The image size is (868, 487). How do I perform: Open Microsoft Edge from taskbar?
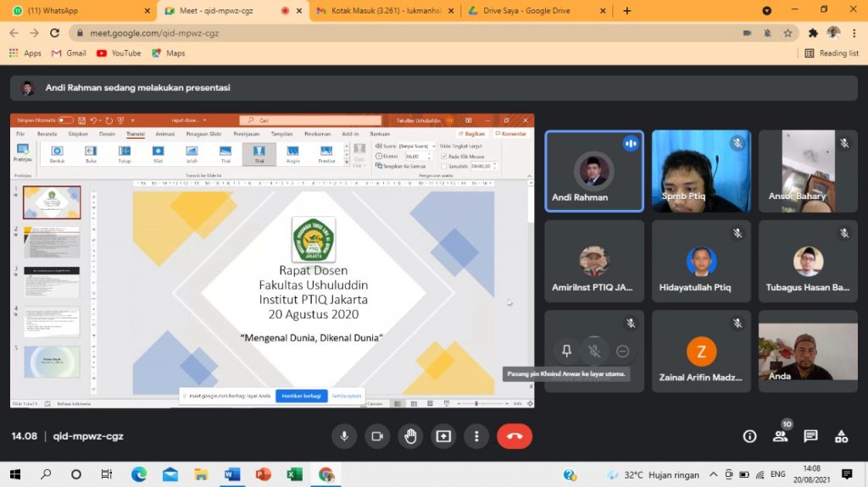point(139,474)
